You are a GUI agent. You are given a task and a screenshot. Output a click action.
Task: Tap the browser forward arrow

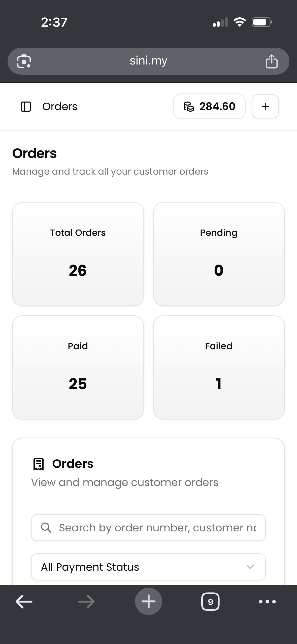(86, 601)
